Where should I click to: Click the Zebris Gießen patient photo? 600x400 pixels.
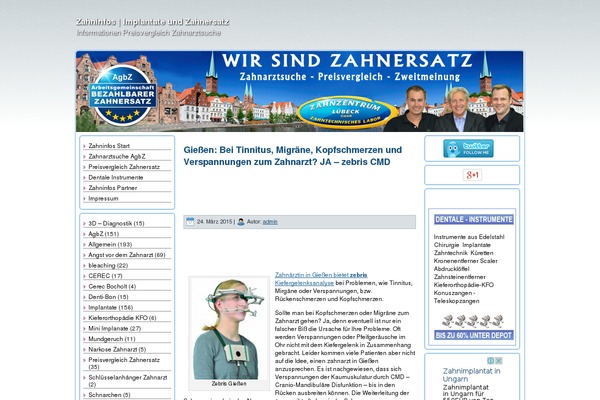tap(228, 329)
